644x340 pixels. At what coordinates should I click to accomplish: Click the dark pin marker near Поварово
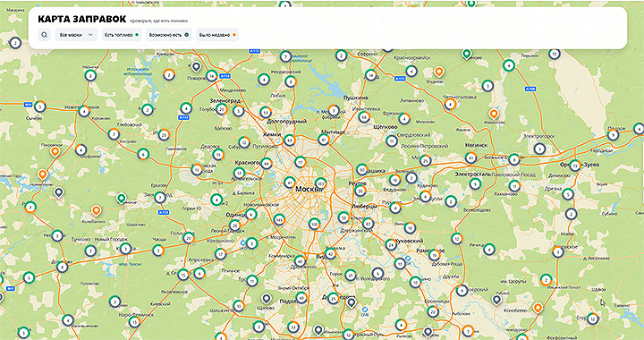coord(196,66)
